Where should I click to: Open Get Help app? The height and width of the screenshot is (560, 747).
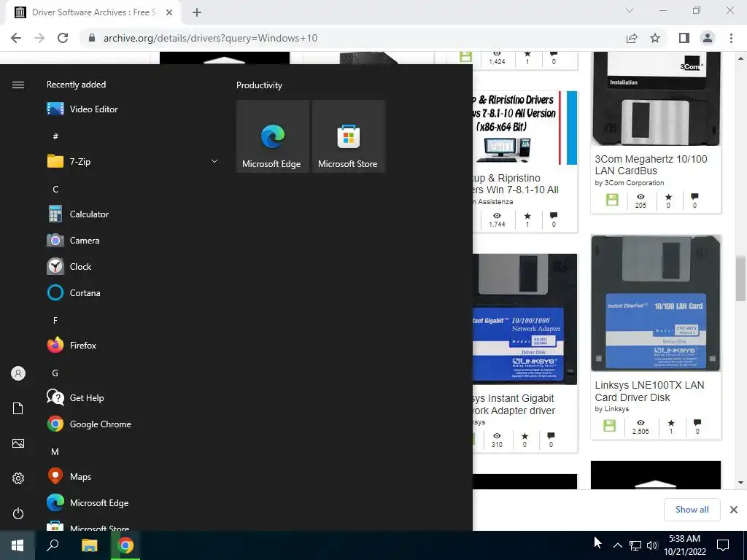tap(133, 397)
